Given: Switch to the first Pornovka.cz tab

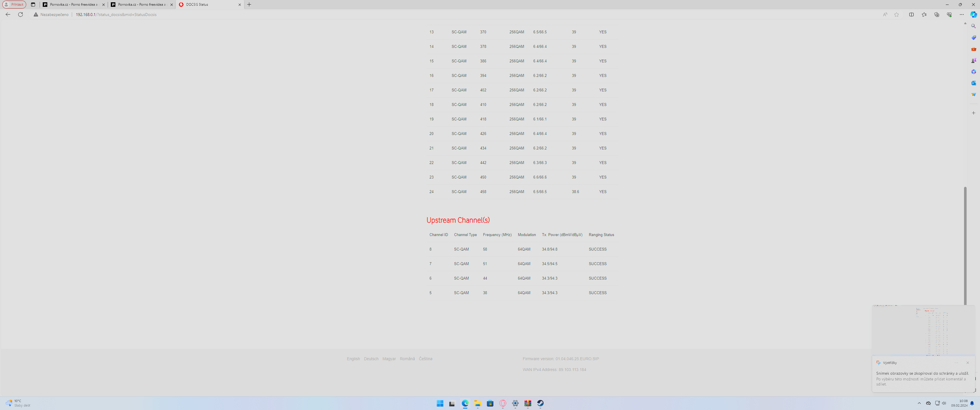Looking at the screenshot, I should pyautogui.click(x=72, y=5).
